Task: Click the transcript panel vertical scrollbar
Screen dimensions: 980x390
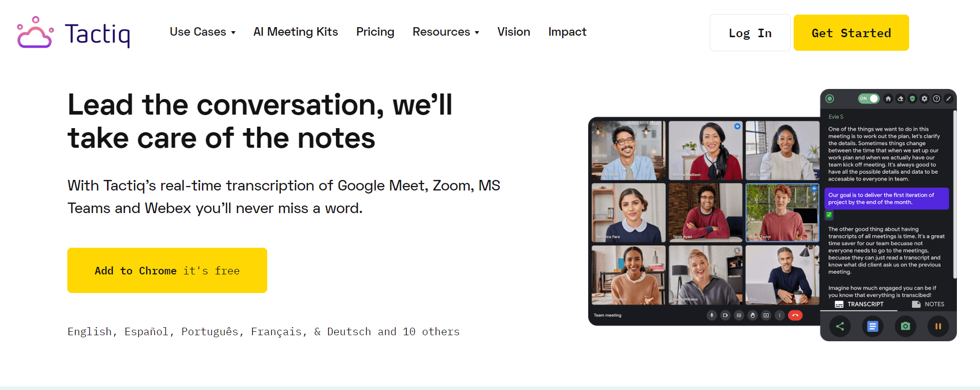Action: click(954, 195)
